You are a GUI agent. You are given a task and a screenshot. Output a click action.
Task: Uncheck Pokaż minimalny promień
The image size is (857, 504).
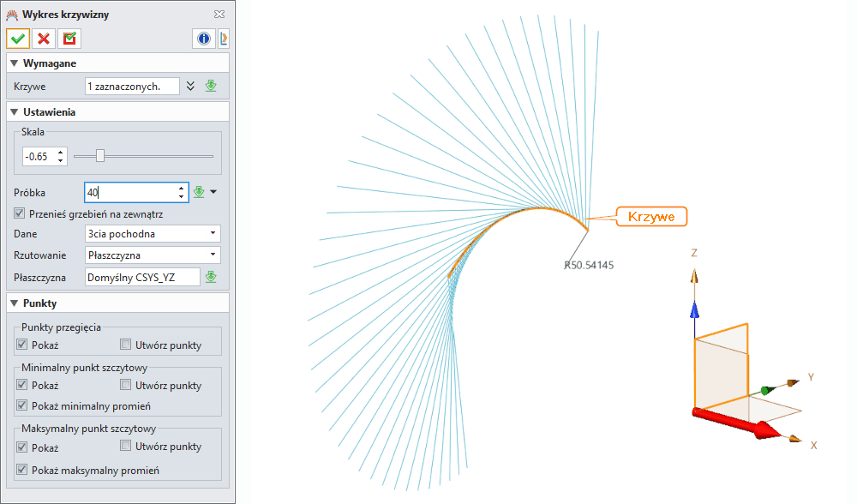point(21,405)
